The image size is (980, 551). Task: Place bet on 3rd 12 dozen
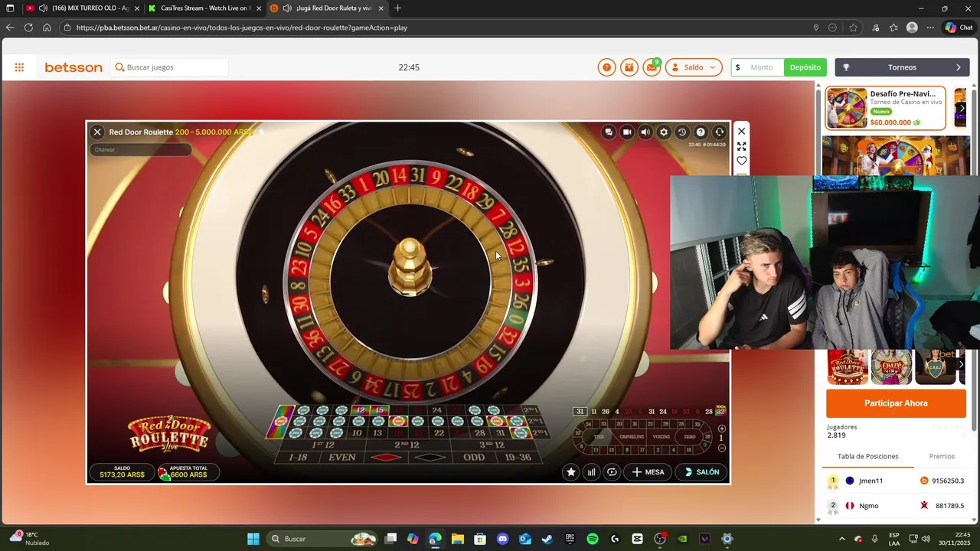tap(491, 445)
